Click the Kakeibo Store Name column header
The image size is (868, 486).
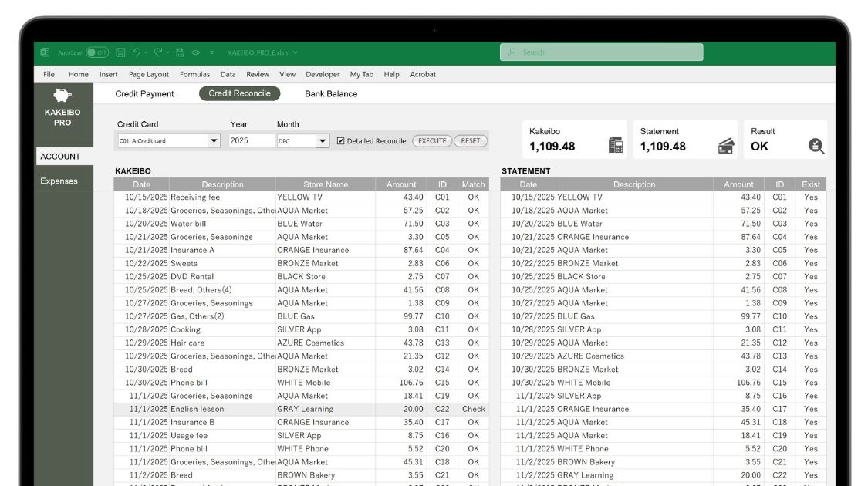point(326,184)
